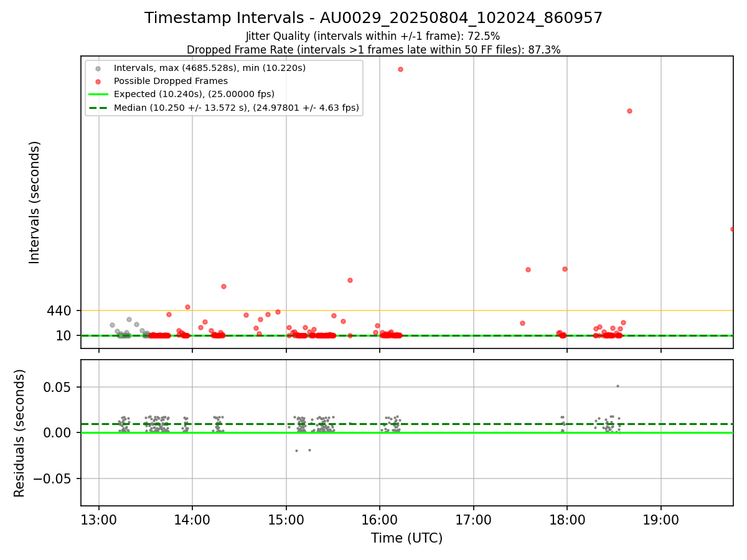Click the 18:00 x-axis tick label

(x=567, y=520)
